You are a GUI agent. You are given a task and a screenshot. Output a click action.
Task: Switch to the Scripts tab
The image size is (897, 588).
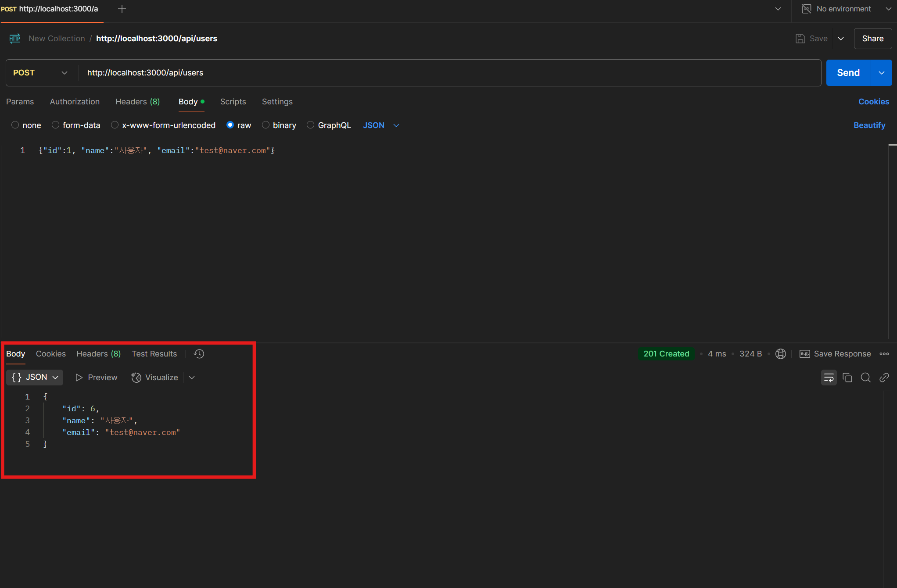point(233,102)
